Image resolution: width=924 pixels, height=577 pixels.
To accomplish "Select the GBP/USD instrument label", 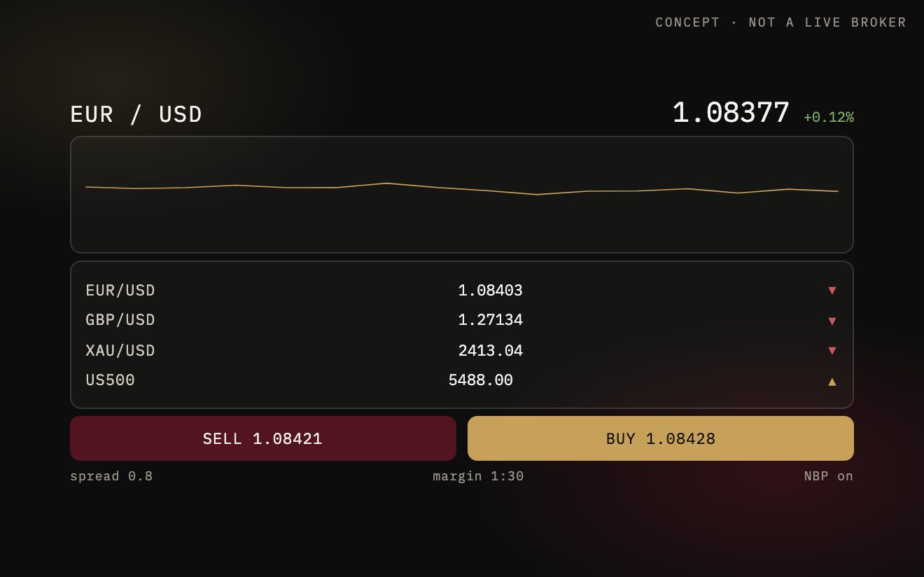I will point(120,320).
